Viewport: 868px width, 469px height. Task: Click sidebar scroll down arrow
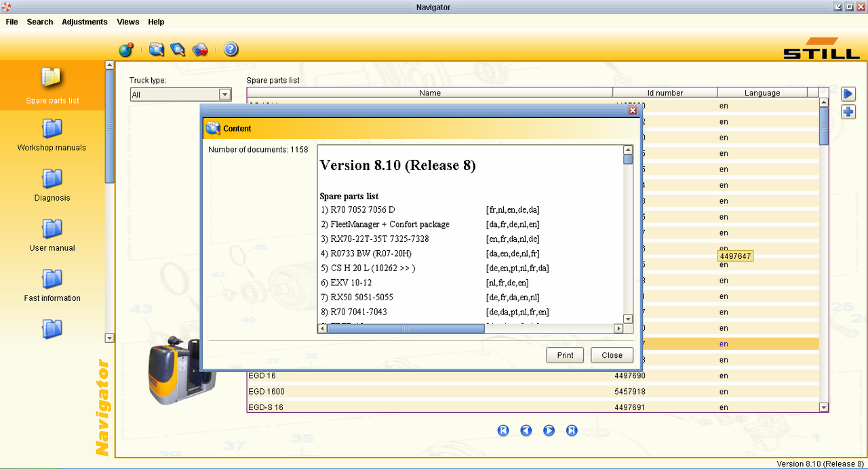coord(110,338)
